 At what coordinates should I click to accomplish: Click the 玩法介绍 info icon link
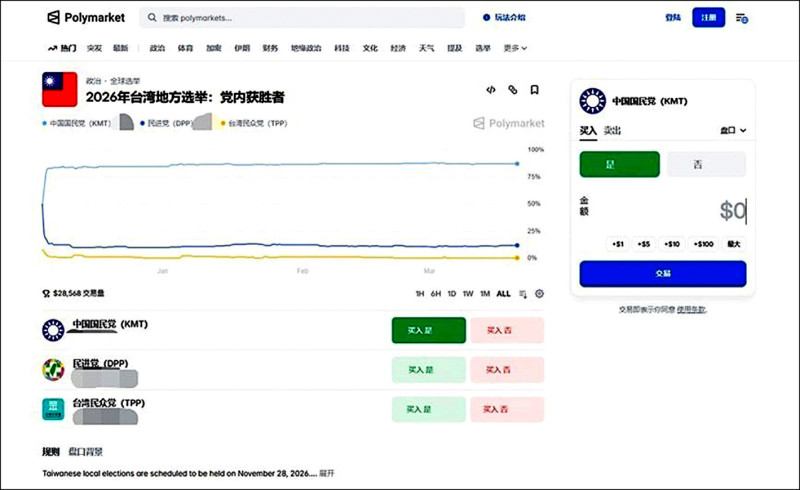pyautogui.click(x=504, y=18)
